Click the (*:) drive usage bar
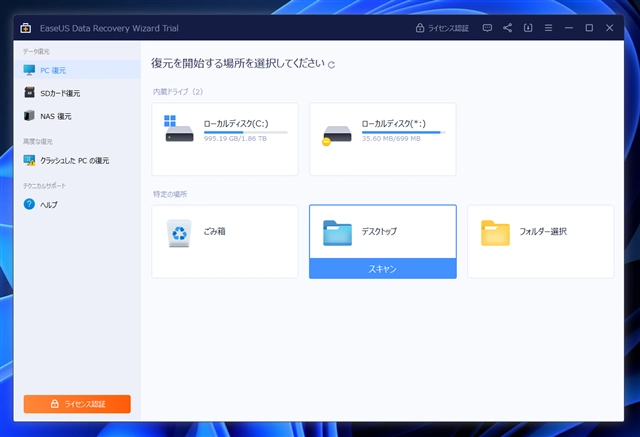This screenshot has width=640, height=437. pos(403,132)
